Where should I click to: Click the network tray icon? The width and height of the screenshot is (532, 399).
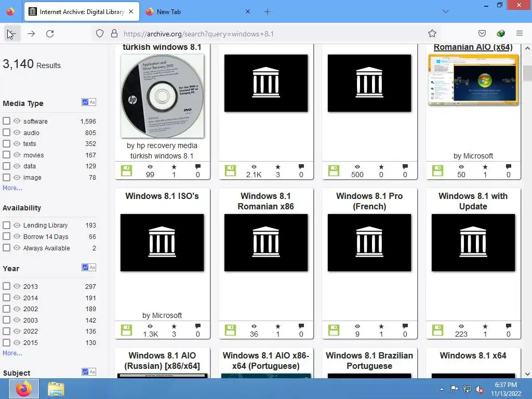point(467,389)
